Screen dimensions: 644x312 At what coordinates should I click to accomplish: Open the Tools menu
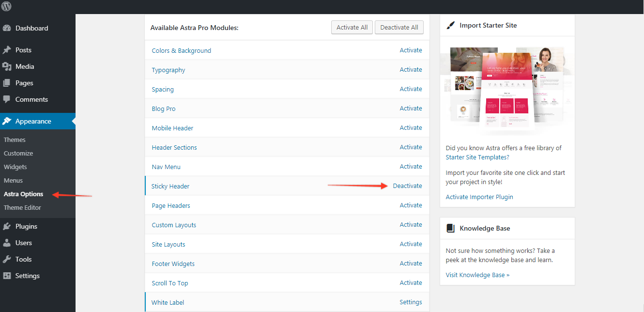tap(38, 259)
